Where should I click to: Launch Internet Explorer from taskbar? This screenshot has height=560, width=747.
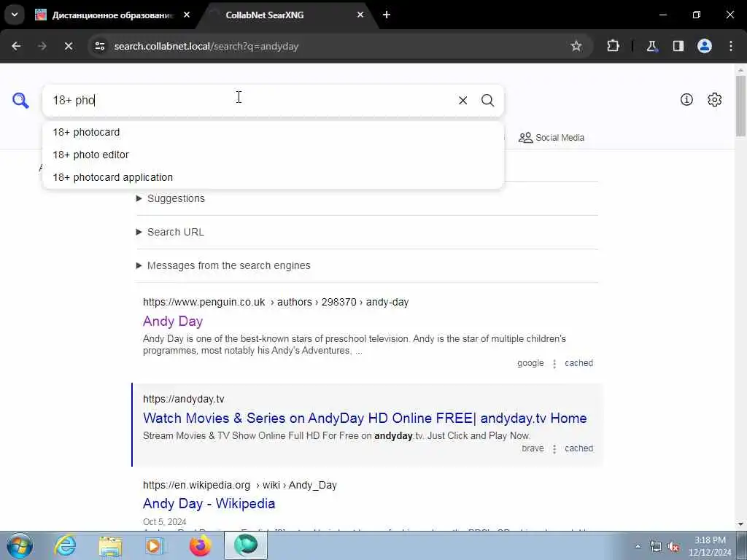click(x=65, y=545)
